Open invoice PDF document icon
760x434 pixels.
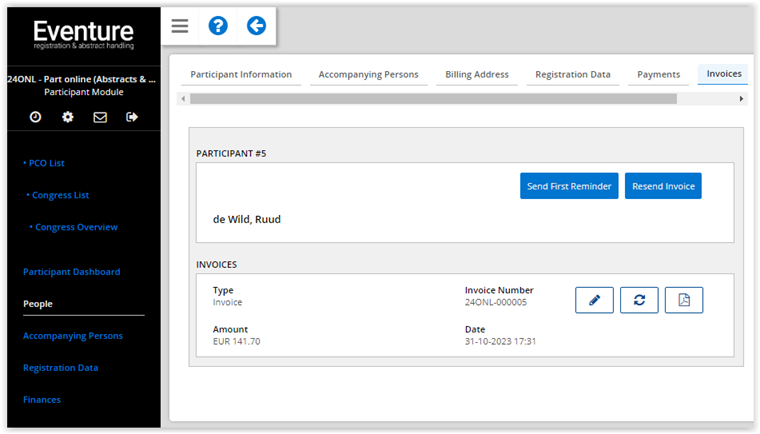click(x=684, y=300)
